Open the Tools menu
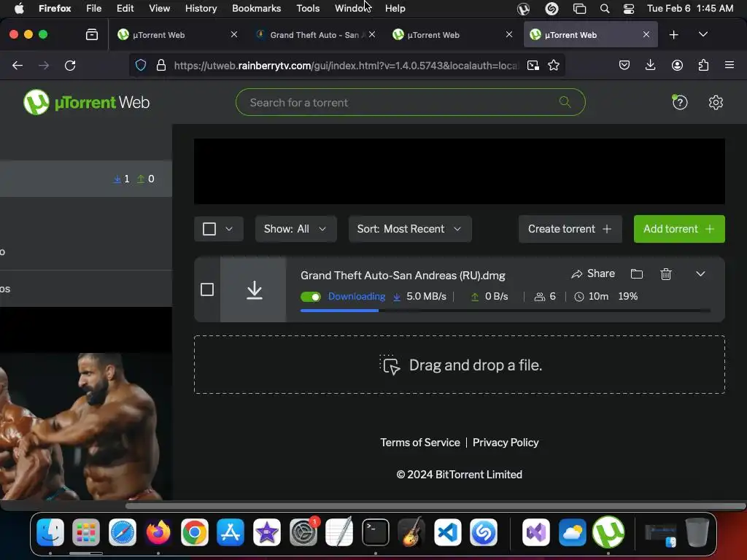The image size is (747, 560). pos(308,9)
